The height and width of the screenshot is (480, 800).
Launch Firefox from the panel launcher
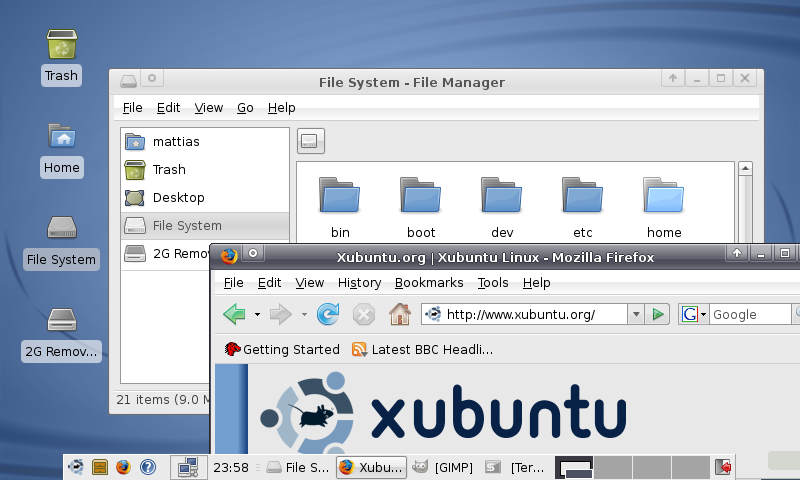click(124, 466)
